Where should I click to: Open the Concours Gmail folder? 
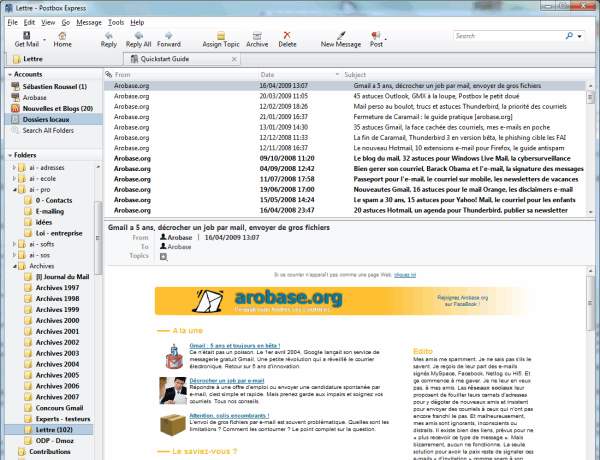59,408
